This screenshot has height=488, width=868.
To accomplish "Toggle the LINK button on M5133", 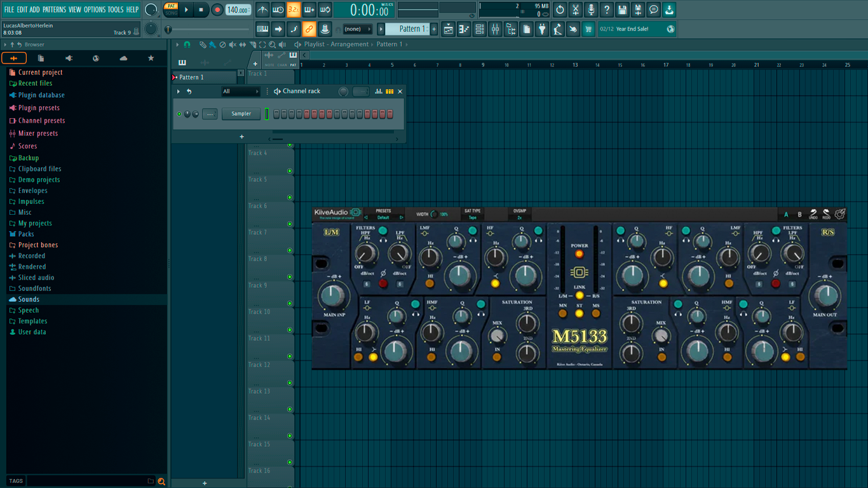I will point(579,295).
